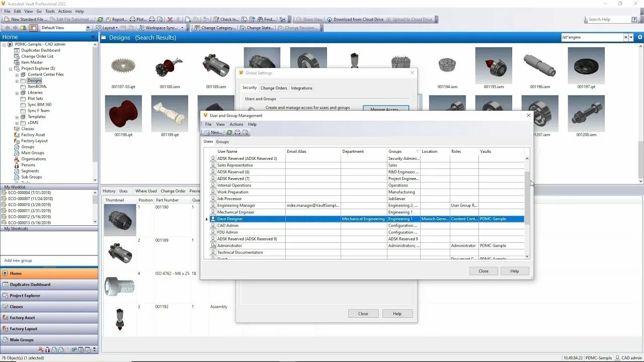
Task: Open Report from the main toolbar
Action: pyautogui.click(x=116, y=19)
